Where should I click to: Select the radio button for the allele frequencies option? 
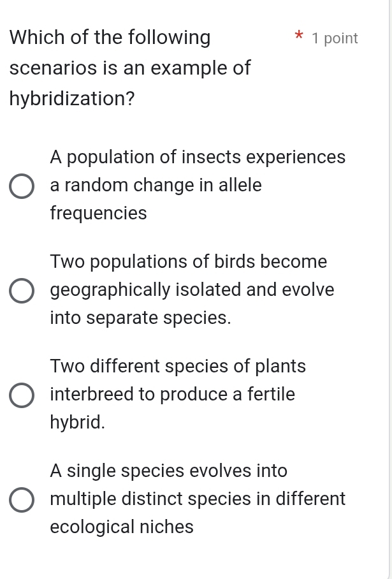pyautogui.click(x=22, y=186)
